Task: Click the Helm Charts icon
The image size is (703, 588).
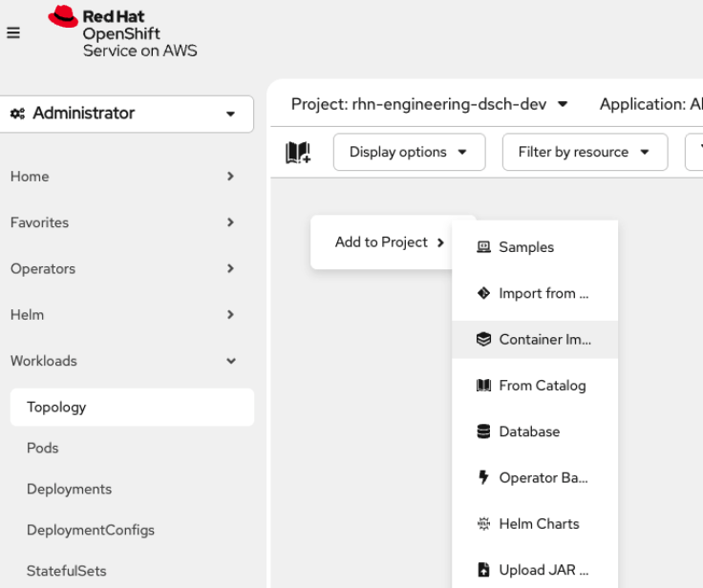Action: (x=483, y=524)
